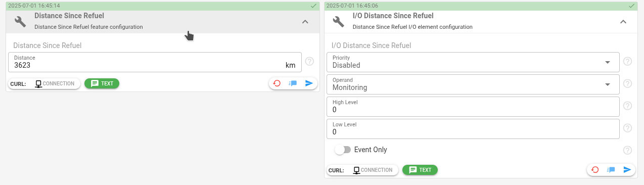Open the Priority dropdown set to Disabled
Screen dimensions: 644x185
473,62
